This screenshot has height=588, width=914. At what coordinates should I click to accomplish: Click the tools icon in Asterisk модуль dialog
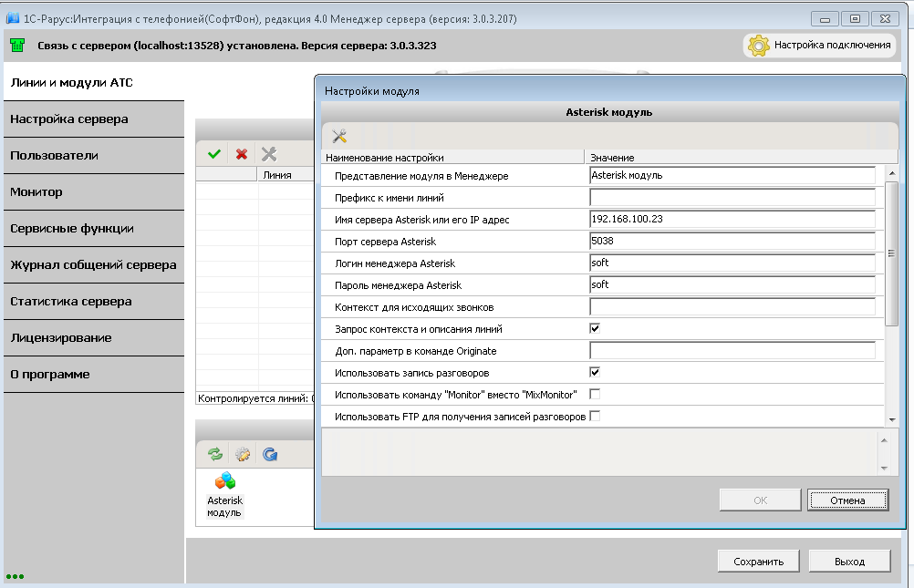[x=339, y=137]
